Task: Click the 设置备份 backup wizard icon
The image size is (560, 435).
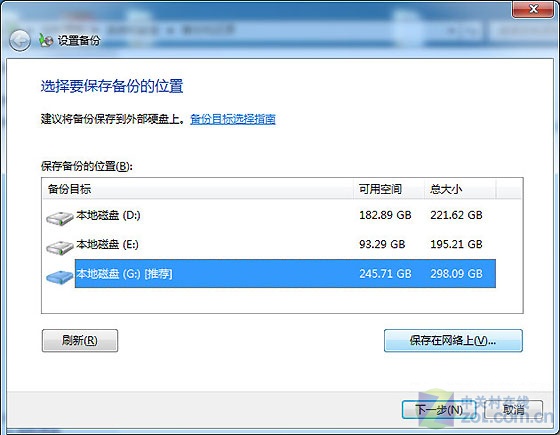Action: click(46, 40)
